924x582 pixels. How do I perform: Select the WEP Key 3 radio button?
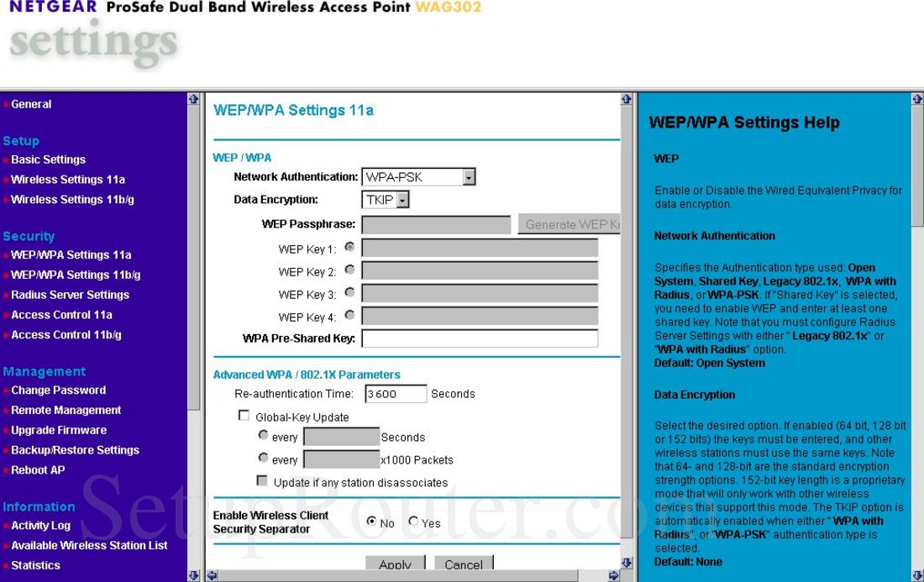[349, 293]
